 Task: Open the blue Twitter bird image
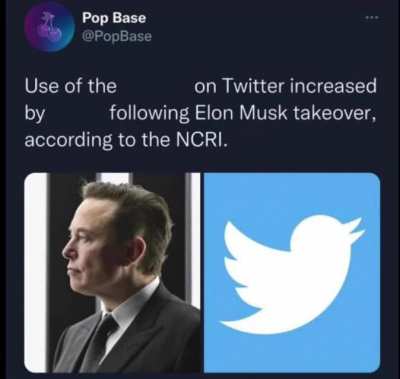pyautogui.click(x=292, y=272)
